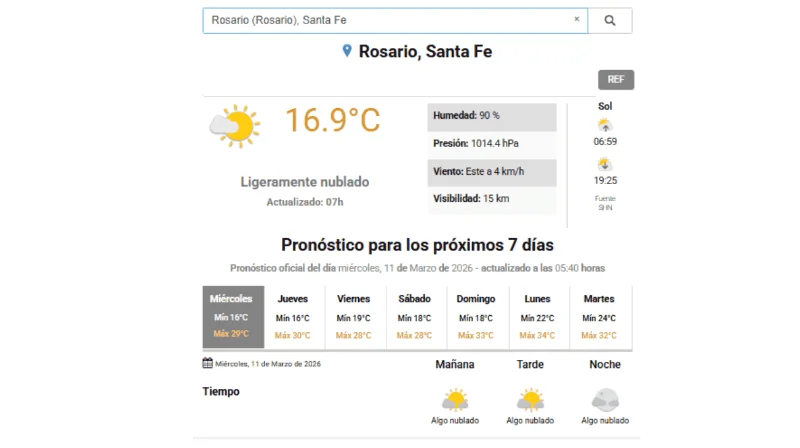The height and width of the screenshot is (448, 800).
Task: Click Miércoles, 11 de Marzo de 2026 date
Action: tap(268, 364)
